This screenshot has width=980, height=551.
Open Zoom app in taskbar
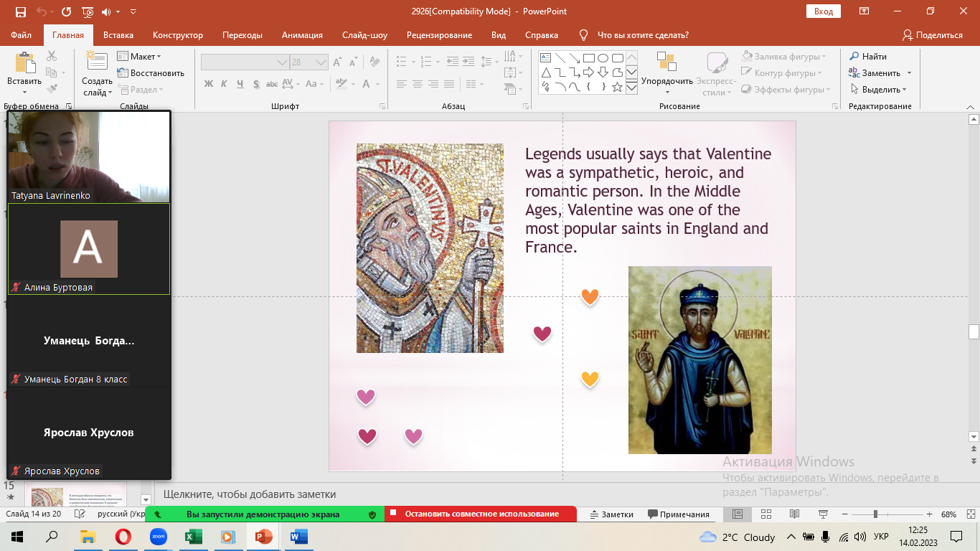click(x=158, y=537)
